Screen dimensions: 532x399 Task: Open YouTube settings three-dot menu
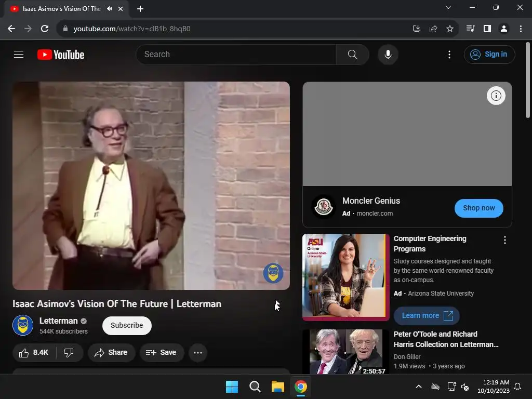tap(449, 55)
